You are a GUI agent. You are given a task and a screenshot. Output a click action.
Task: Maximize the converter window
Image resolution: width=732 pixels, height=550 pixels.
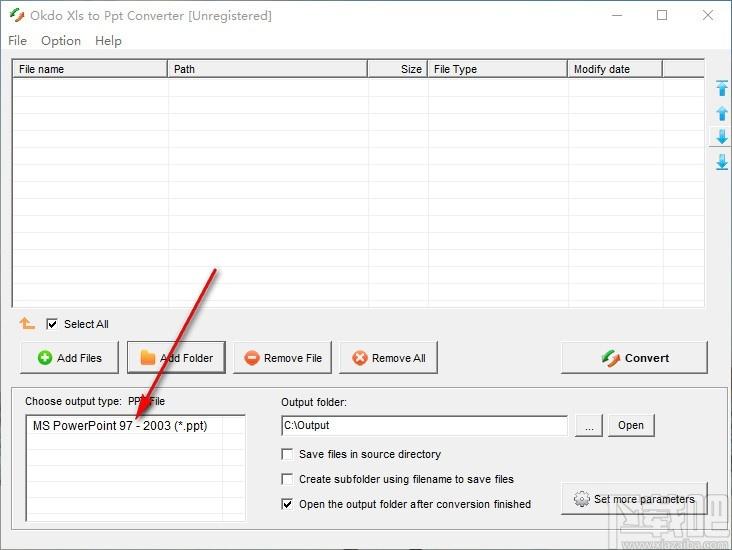pos(662,15)
